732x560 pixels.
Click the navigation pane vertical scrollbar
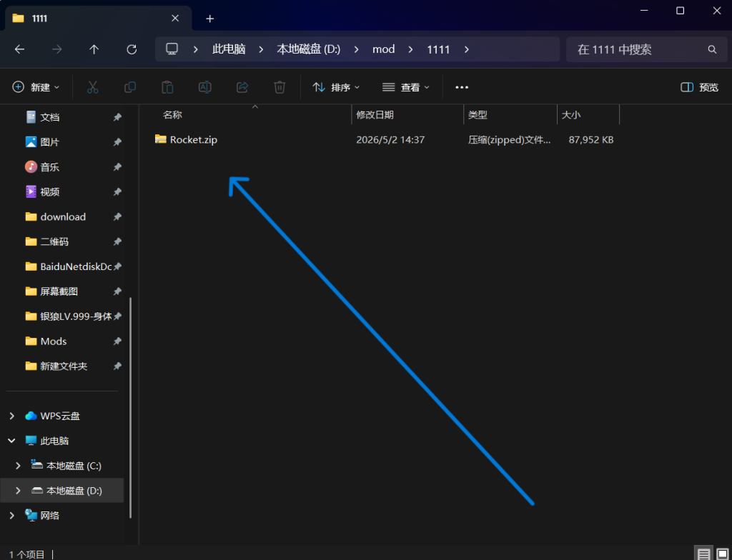point(130,409)
